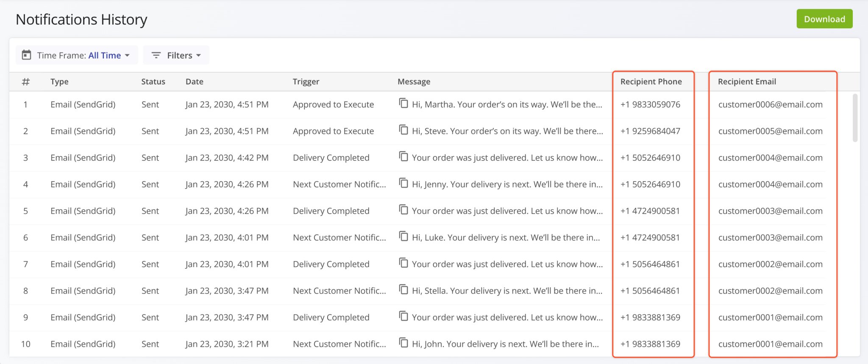868x364 pixels.
Task: Sort by the Recipient Email column header
Action: point(747,82)
